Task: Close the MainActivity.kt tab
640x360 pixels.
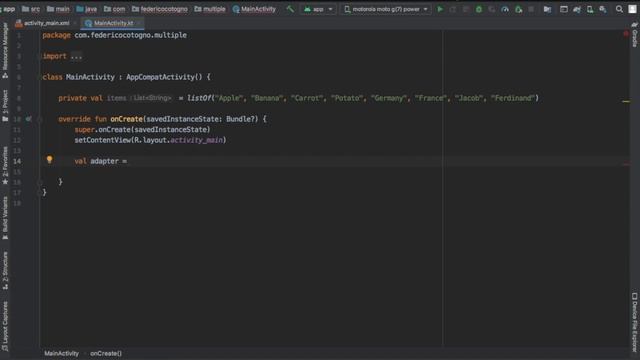Action: (x=139, y=23)
